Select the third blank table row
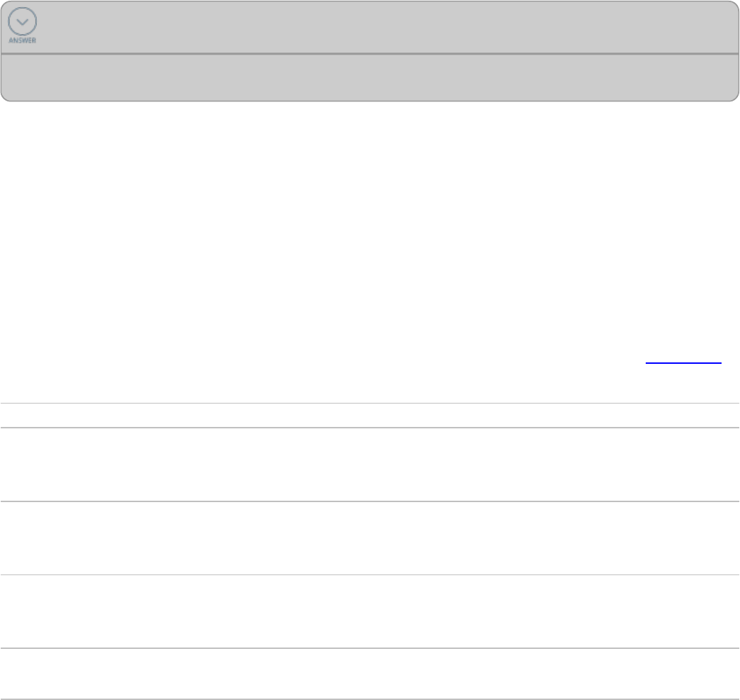The image size is (740, 700). coord(369,611)
